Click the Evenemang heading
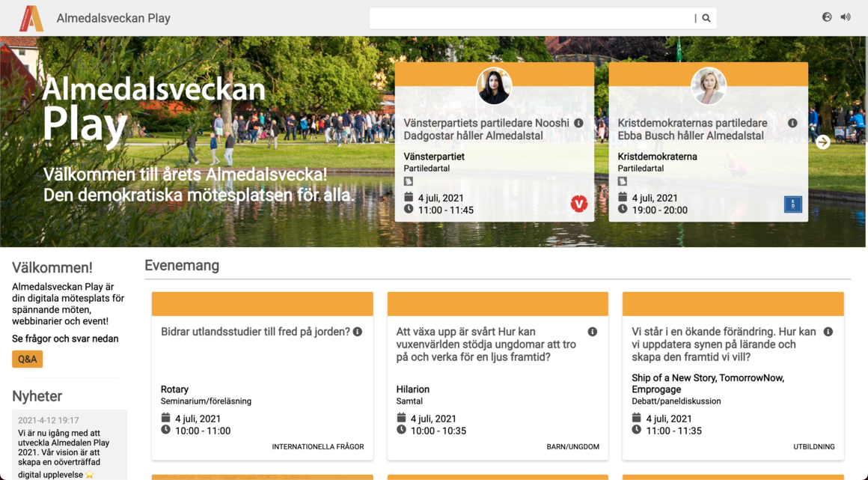Screen dimensions: 868x480 pyautogui.click(x=182, y=266)
